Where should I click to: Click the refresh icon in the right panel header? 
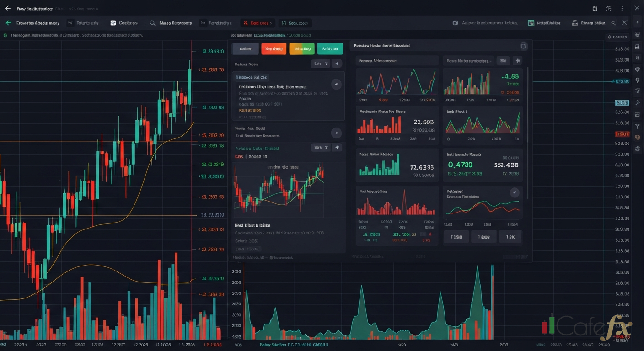point(524,46)
